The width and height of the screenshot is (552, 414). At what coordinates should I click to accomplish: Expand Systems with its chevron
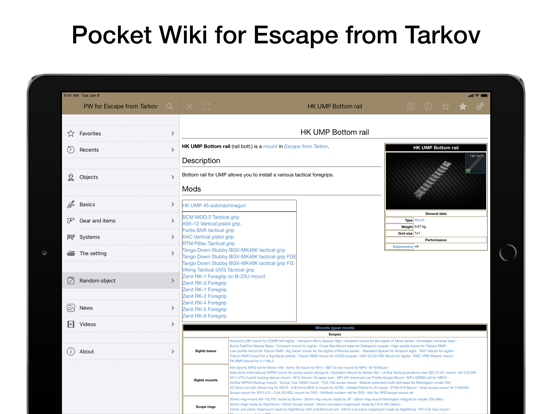[172, 237]
